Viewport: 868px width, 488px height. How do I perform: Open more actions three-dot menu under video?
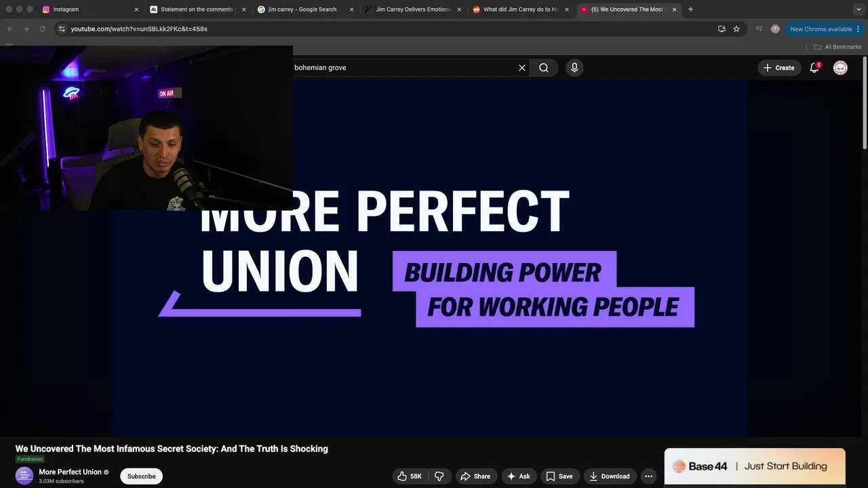click(648, 476)
